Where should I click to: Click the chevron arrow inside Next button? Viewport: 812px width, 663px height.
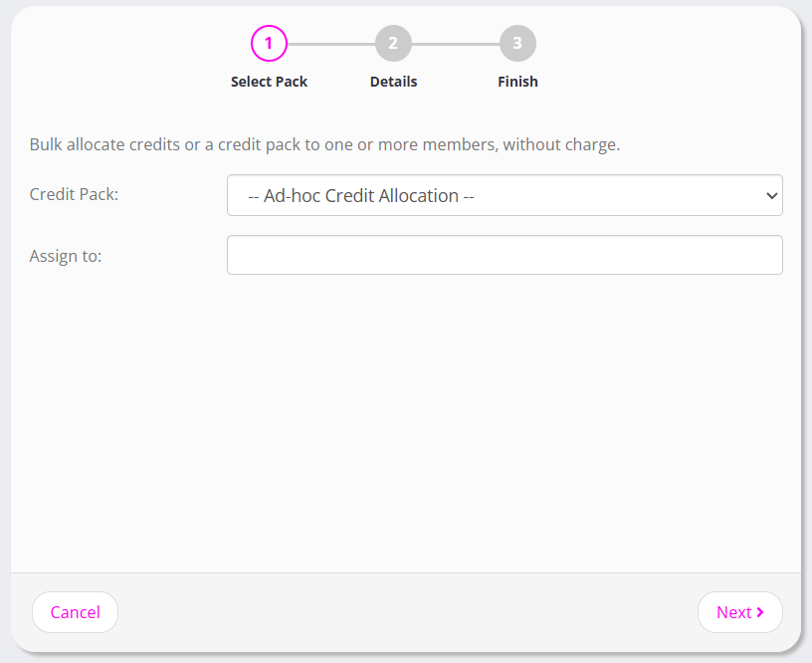tap(760, 612)
